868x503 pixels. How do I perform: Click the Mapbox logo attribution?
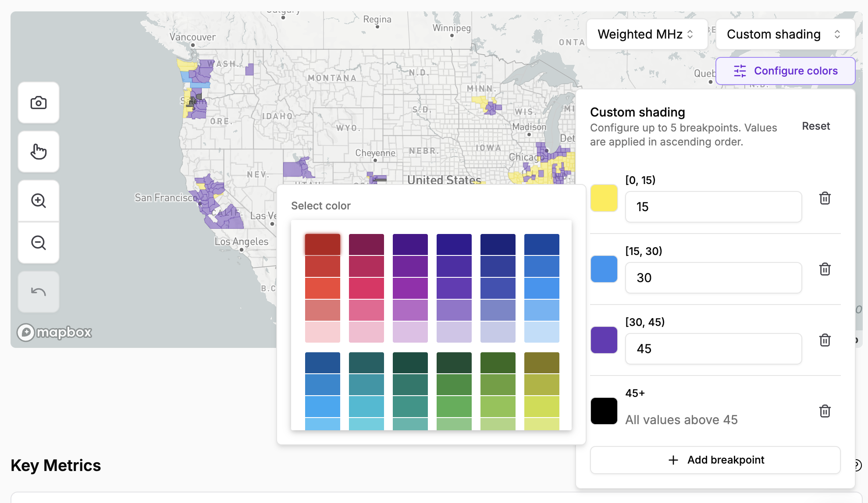point(54,332)
